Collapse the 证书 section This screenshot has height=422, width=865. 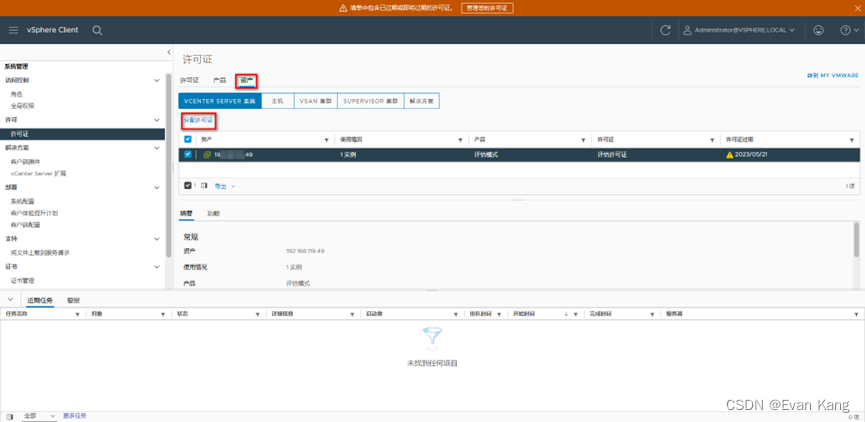(x=157, y=266)
